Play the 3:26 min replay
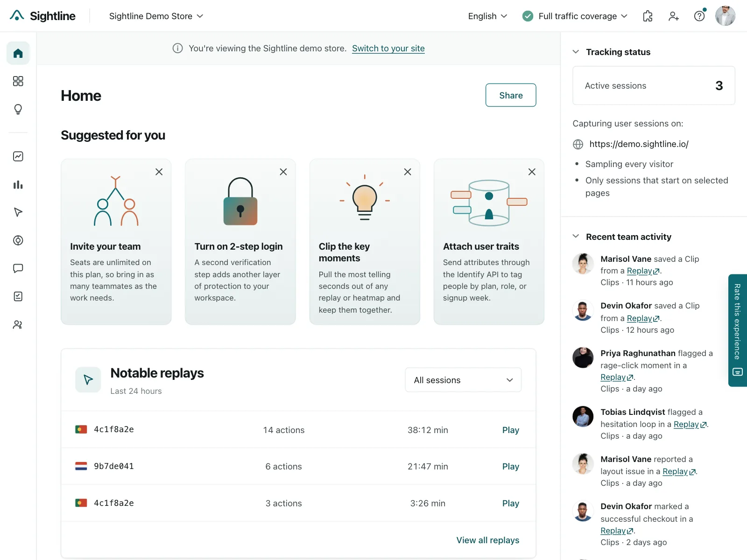The image size is (747, 560). pyautogui.click(x=511, y=503)
